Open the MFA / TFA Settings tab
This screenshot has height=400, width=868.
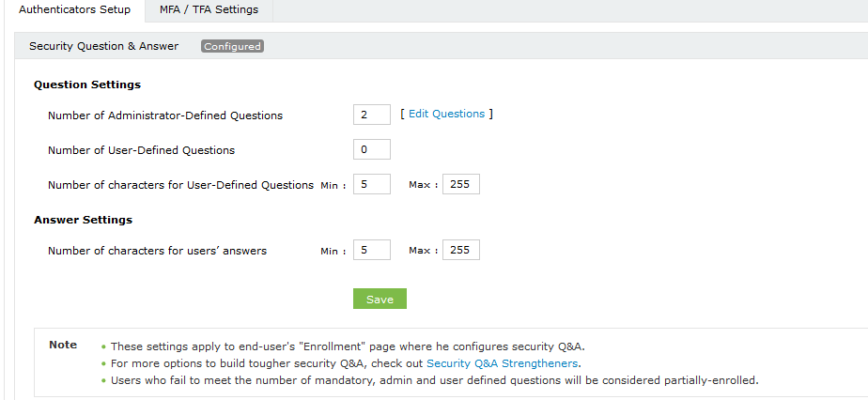(209, 10)
